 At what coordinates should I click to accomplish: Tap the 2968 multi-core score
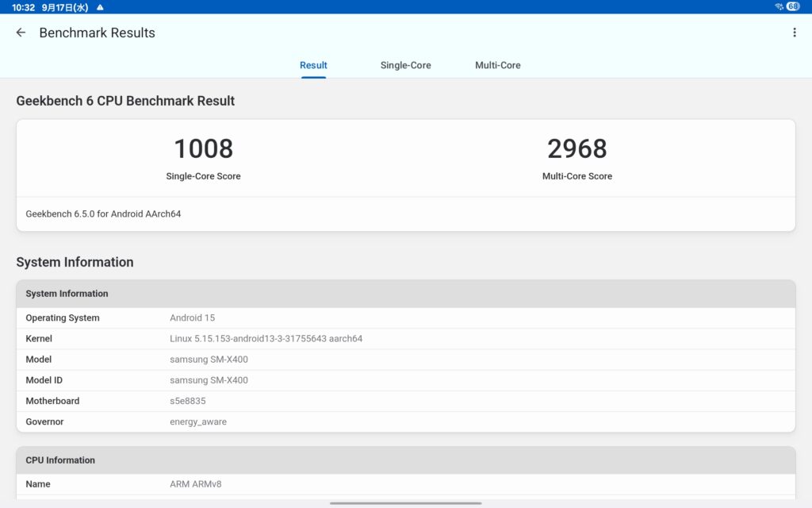pyautogui.click(x=577, y=148)
